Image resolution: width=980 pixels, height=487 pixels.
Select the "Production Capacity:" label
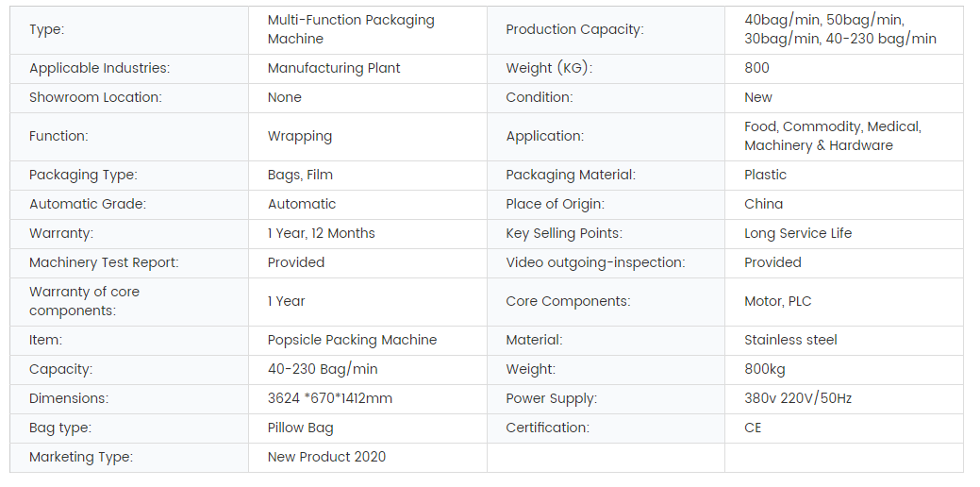[x=574, y=29]
